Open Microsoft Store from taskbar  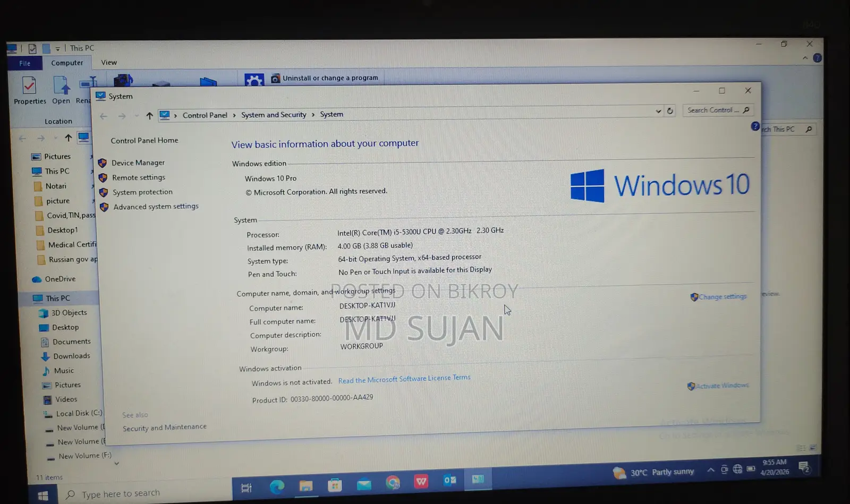(335, 484)
